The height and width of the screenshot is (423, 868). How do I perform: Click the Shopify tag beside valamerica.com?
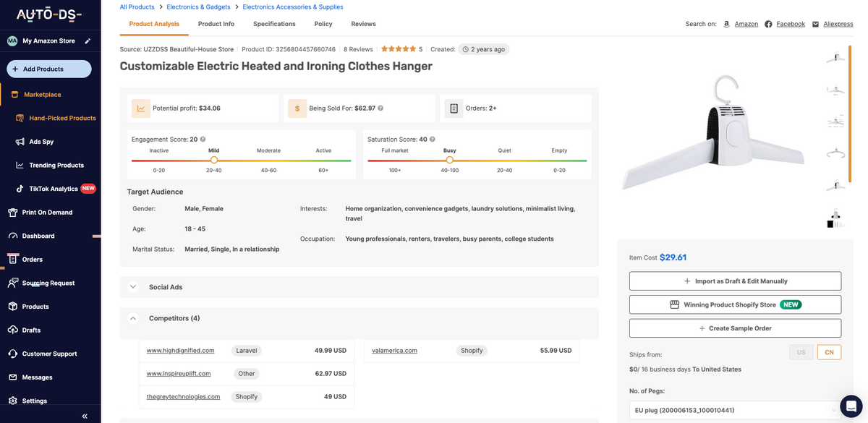472,351
